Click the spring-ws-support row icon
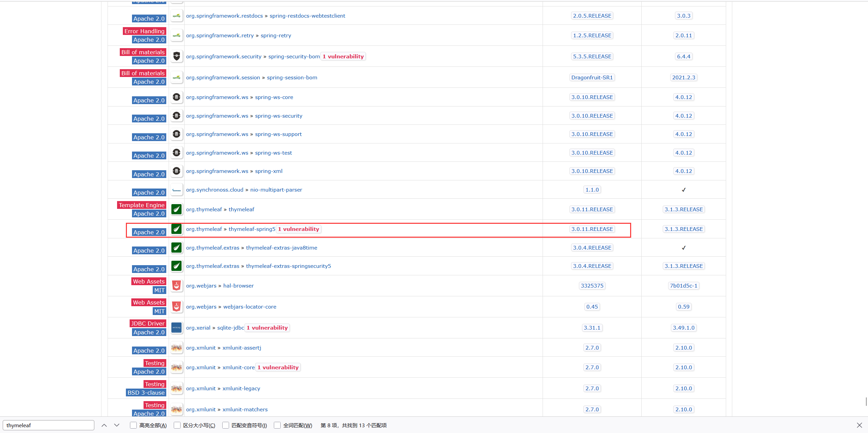Viewport: 868px width, 433px height. pyautogui.click(x=176, y=134)
